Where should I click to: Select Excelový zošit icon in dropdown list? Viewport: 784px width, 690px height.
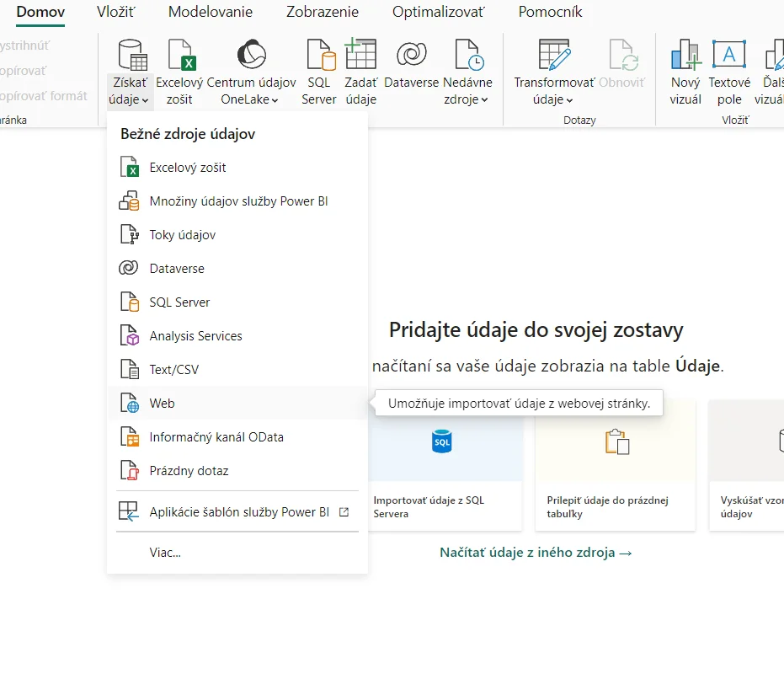[x=130, y=167]
